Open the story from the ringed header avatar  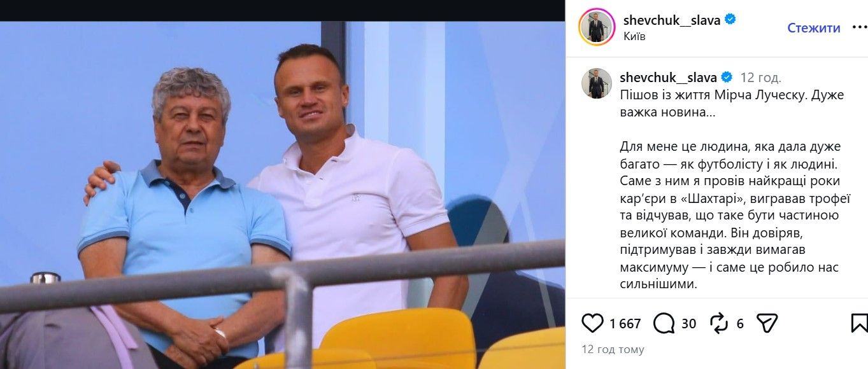tap(597, 27)
